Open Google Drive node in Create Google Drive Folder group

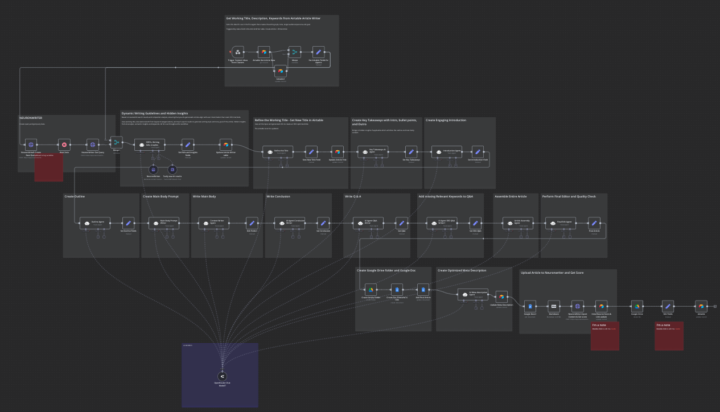tap(371, 290)
